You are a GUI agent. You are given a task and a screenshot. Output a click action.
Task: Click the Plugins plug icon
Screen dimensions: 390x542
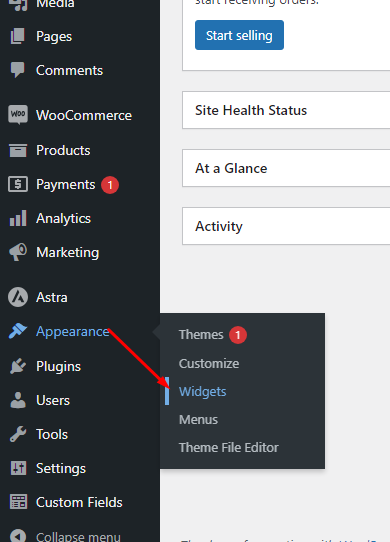pos(18,366)
